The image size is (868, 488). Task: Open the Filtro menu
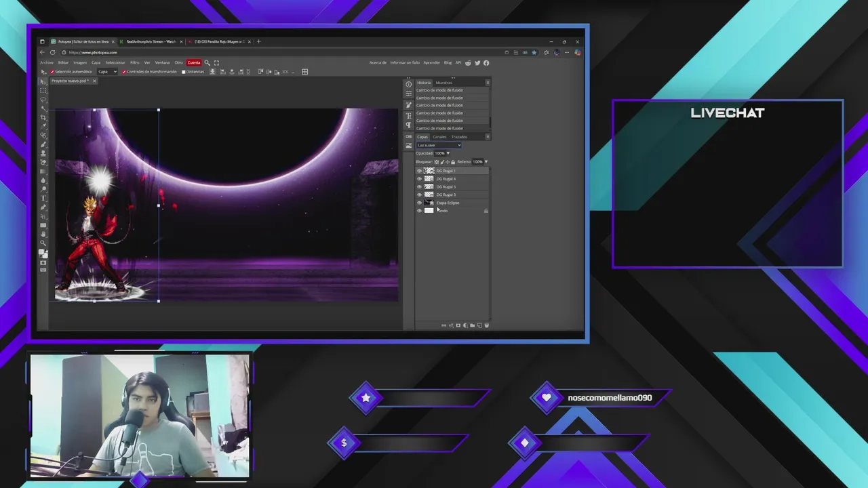[x=134, y=62]
